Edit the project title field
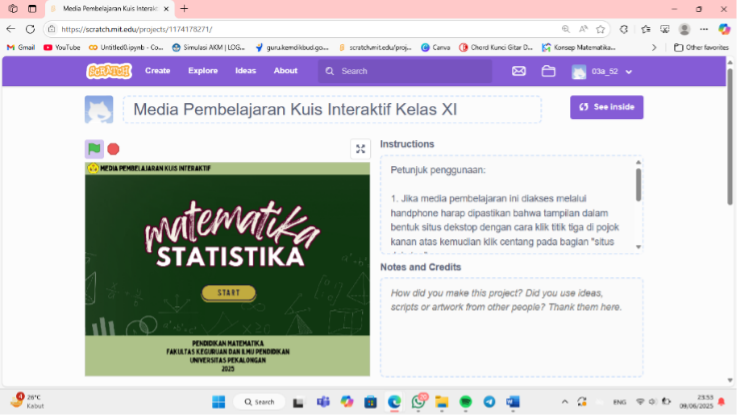The height and width of the screenshot is (418, 739). tap(331, 109)
